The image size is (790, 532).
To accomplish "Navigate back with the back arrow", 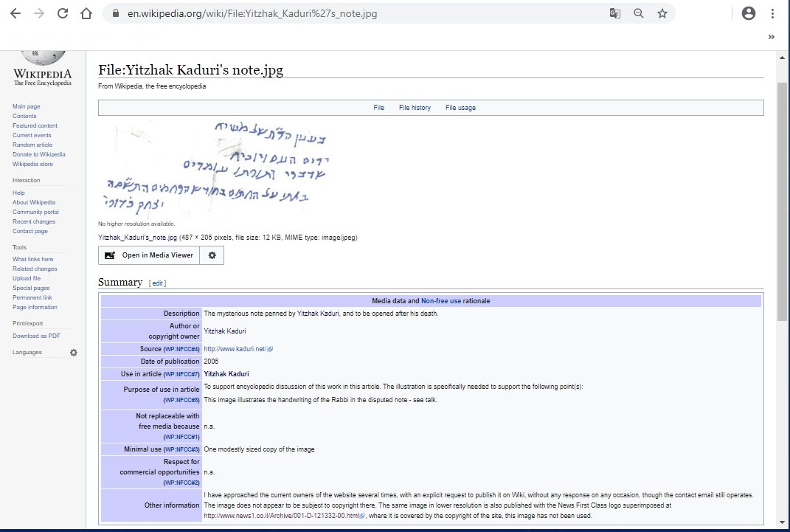I will coord(16,13).
